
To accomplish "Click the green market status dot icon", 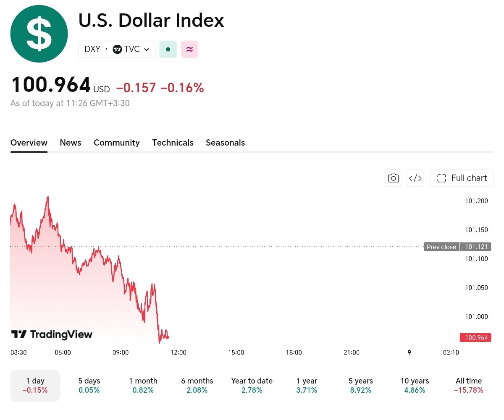I will (168, 49).
